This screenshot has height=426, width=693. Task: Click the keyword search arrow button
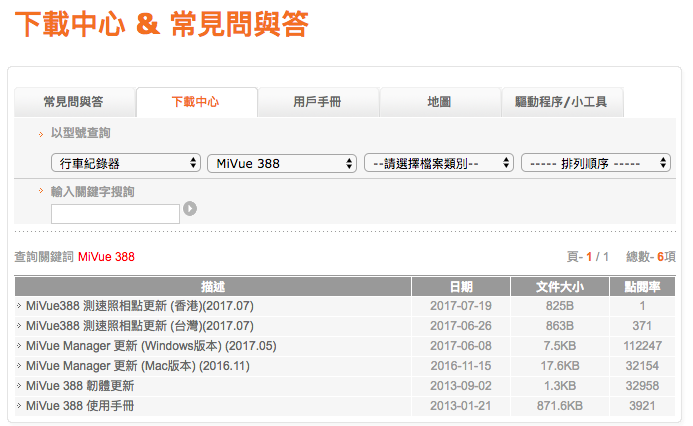click(190, 209)
